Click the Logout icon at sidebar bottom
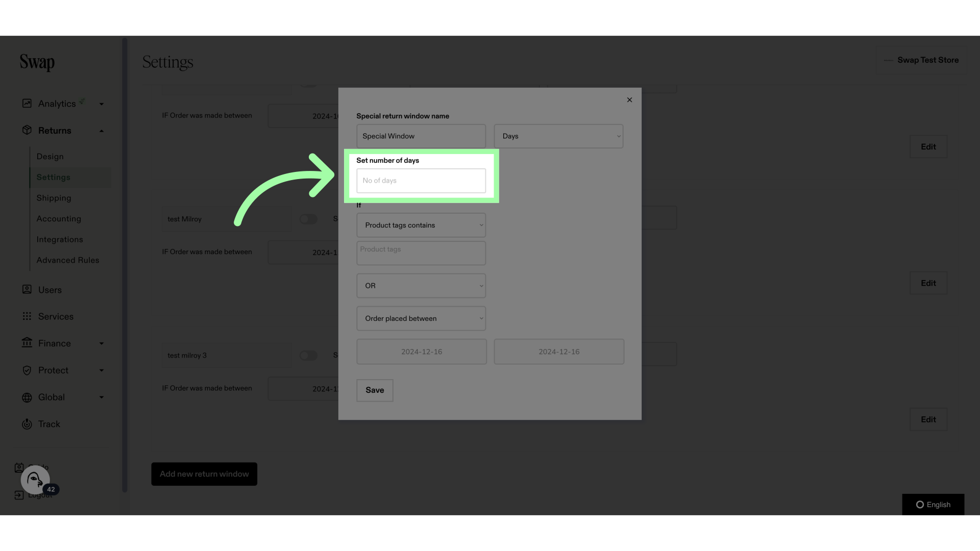Viewport: 980px width, 551px height. (x=19, y=495)
